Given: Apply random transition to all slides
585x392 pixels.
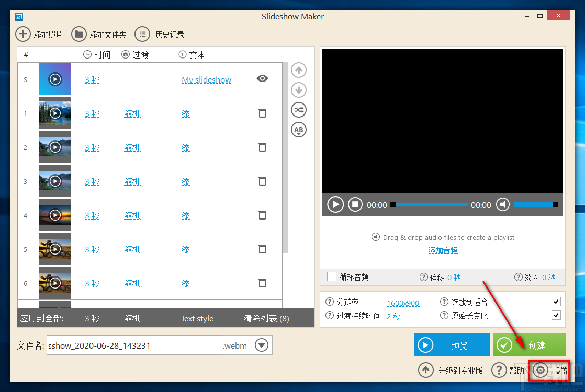Looking at the screenshot, I should (132, 318).
